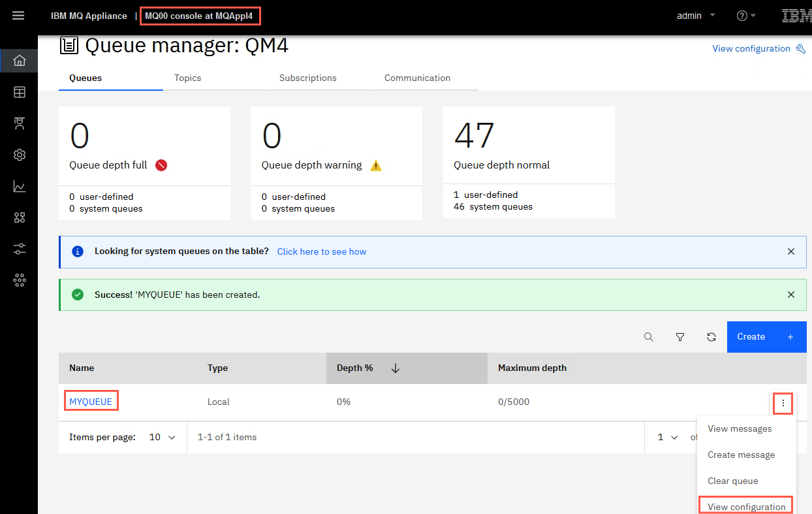
Task: Open the four-squares icon in sidebar
Action: (20, 217)
